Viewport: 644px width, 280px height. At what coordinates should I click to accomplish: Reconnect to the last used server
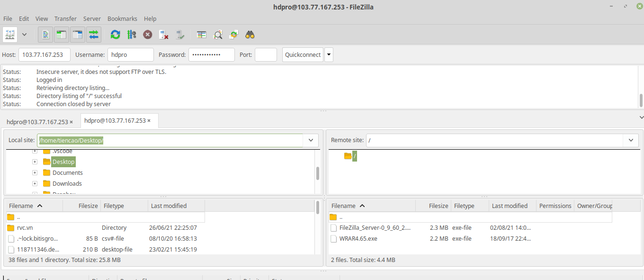(180, 35)
